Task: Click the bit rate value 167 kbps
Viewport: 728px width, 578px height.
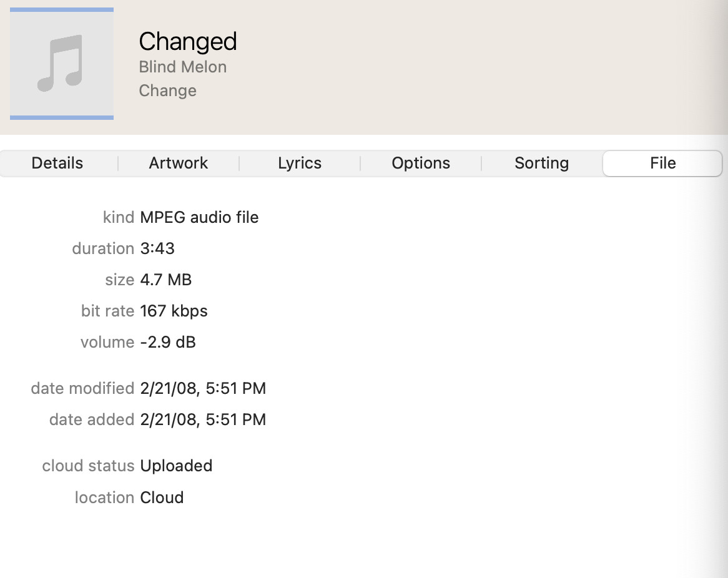Action: click(x=174, y=311)
